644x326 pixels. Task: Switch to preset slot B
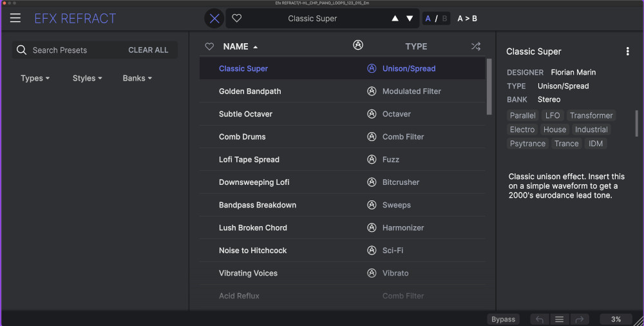pos(444,19)
